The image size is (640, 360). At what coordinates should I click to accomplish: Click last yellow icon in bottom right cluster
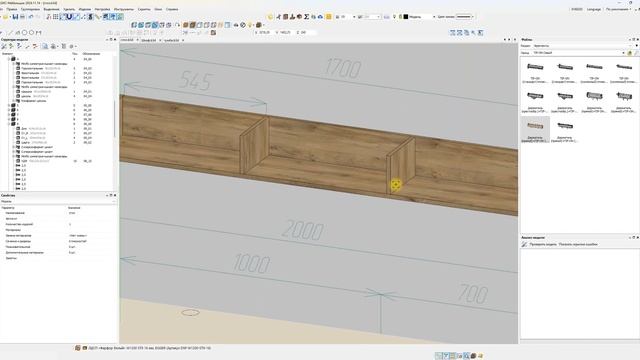tap(480, 356)
